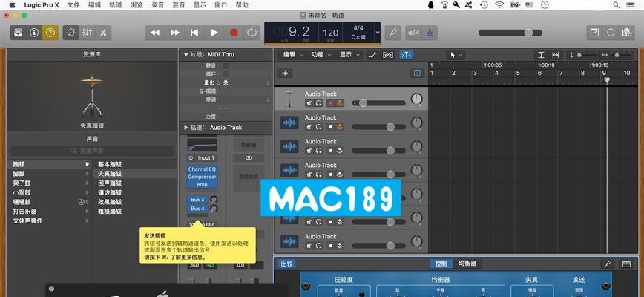Adjust the horizontal zoom slider
Screen dimensions: 644x297
(x=616, y=55)
